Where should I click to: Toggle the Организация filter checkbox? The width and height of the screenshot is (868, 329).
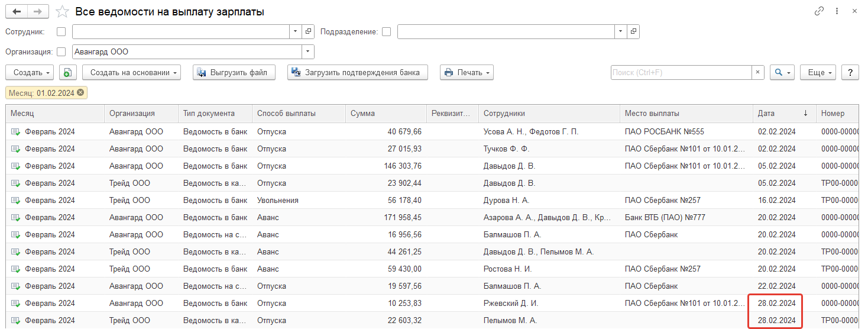61,52
